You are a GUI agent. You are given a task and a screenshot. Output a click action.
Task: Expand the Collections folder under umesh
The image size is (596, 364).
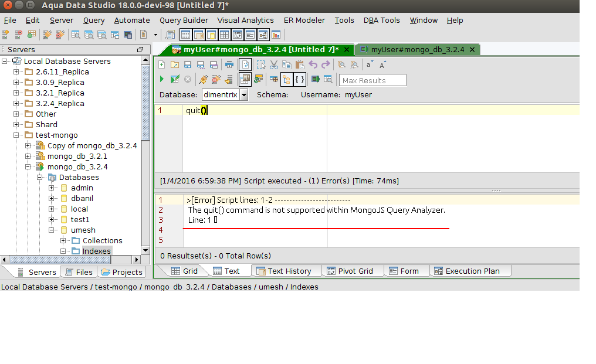click(x=63, y=240)
